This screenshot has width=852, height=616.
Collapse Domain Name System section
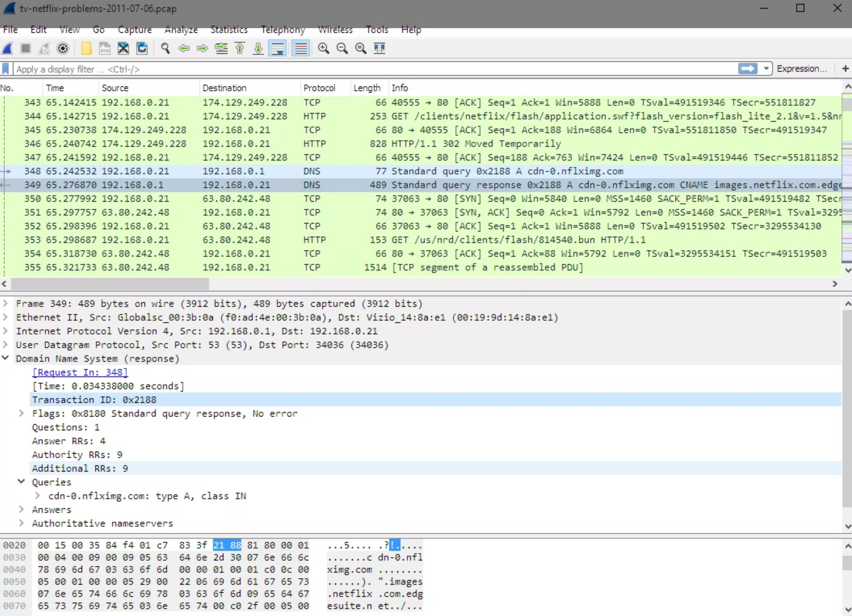click(x=5, y=358)
